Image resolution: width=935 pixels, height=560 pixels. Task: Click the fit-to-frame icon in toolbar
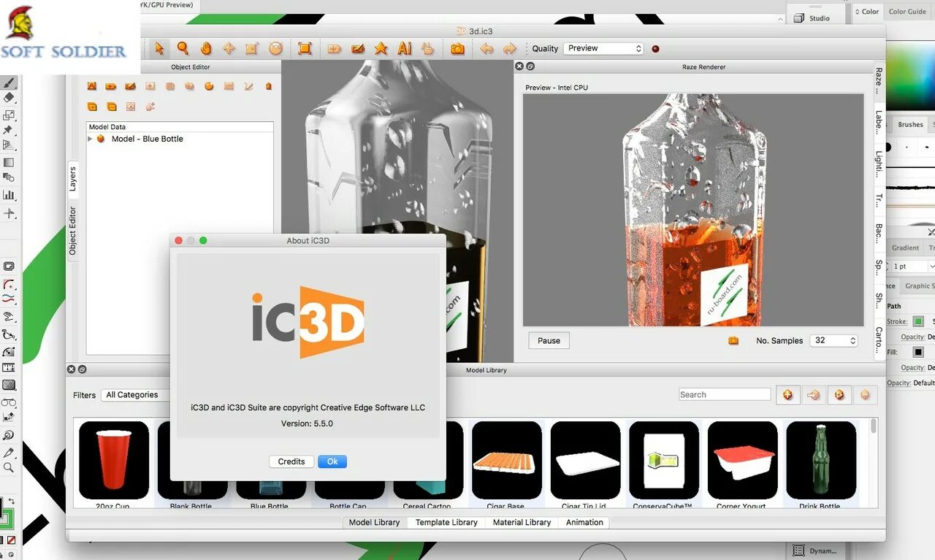tap(305, 48)
